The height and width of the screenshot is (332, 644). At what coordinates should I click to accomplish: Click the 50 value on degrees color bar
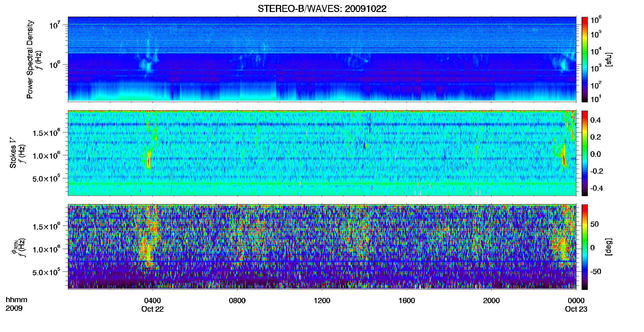[595, 224]
